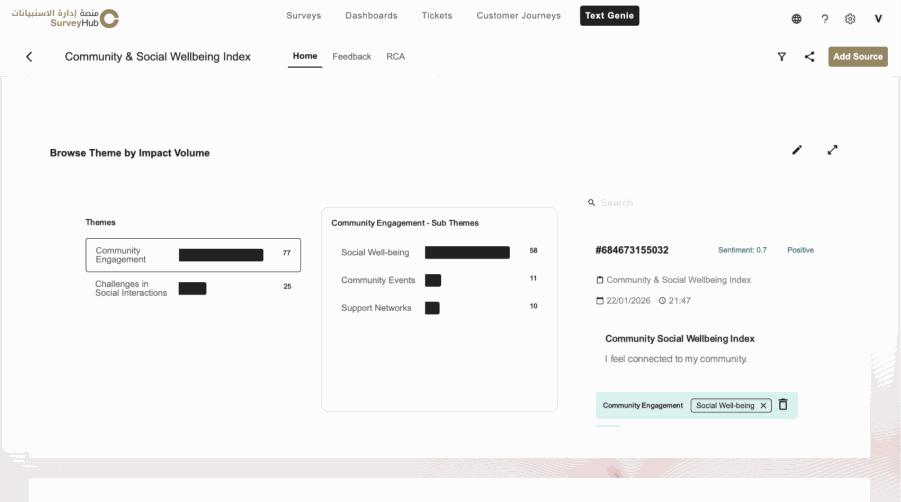Click the Social Well-being bar
The height and width of the screenshot is (502, 901).
coord(467,252)
